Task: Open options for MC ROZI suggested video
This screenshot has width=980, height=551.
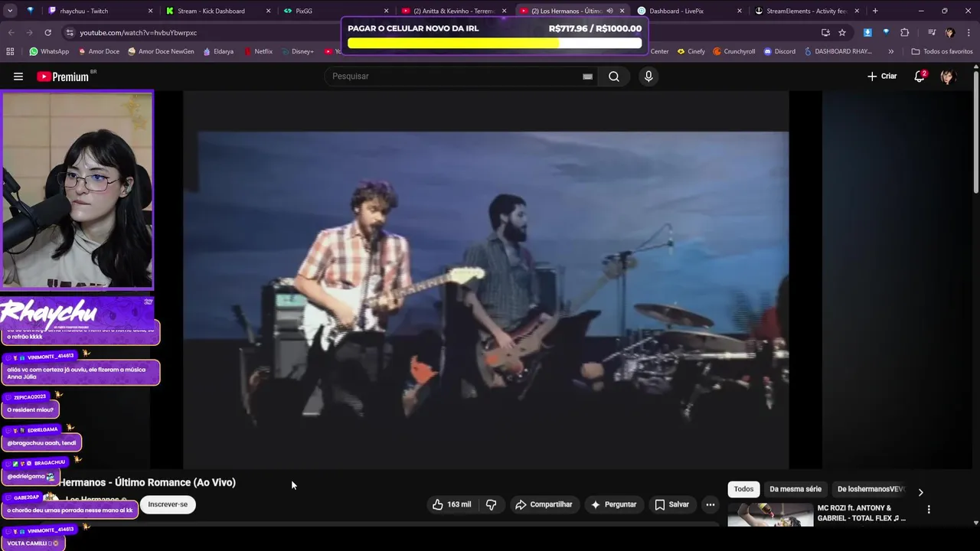Action: [x=929, y=509]
